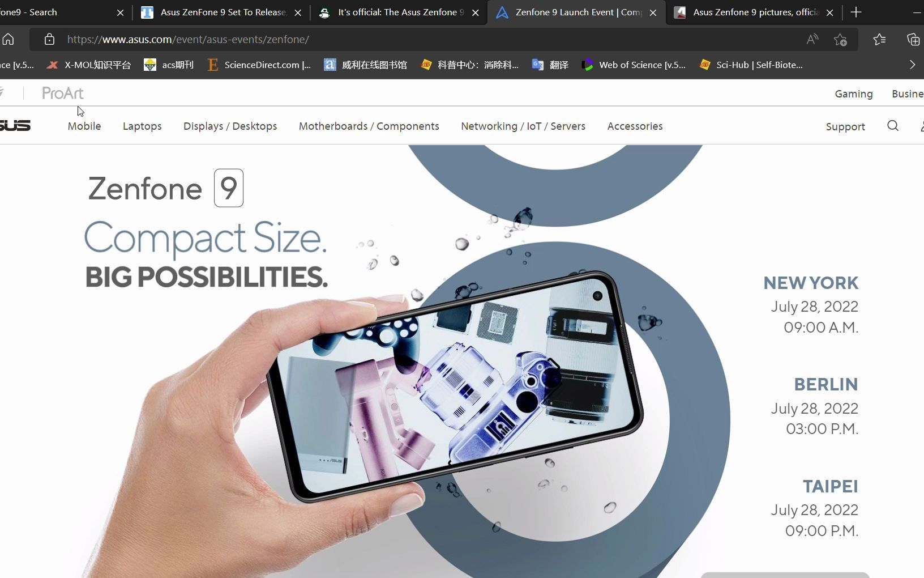The image size is (924, 578).
Task: Expand the bookmarks bar overflow chevron
Action: 912,65
